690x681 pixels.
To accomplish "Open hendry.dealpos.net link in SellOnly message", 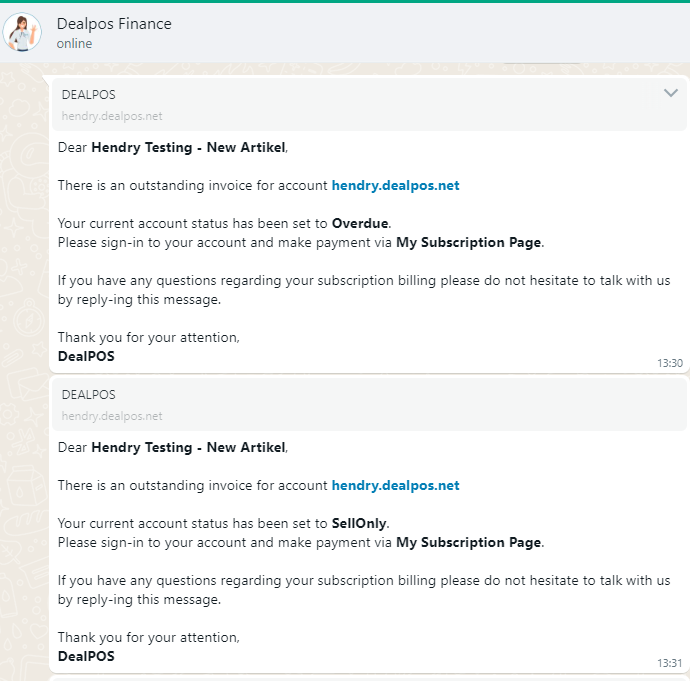I will click(x=395, y=486).
